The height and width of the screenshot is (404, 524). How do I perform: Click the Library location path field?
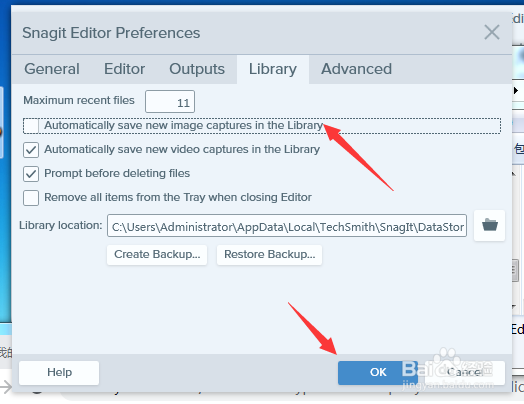(287, 226)
